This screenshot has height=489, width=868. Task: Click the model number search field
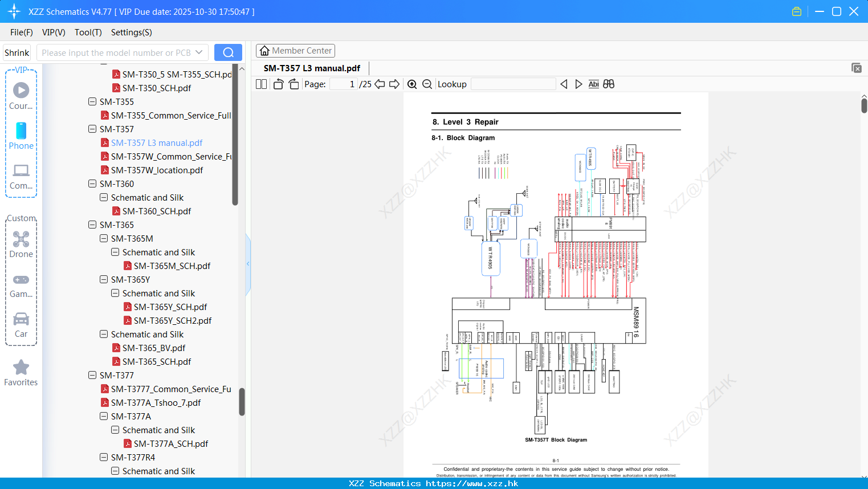pos(116,52)
